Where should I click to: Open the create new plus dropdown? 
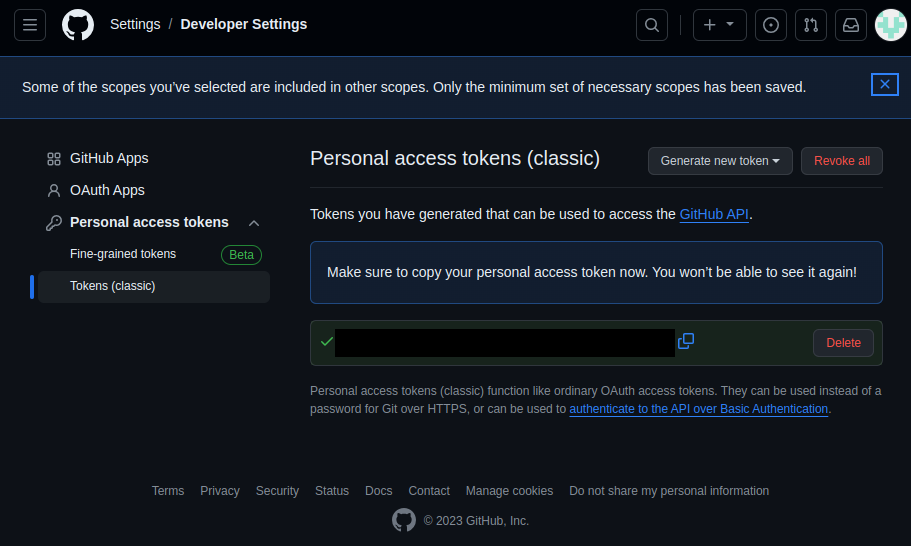point(719,25)
